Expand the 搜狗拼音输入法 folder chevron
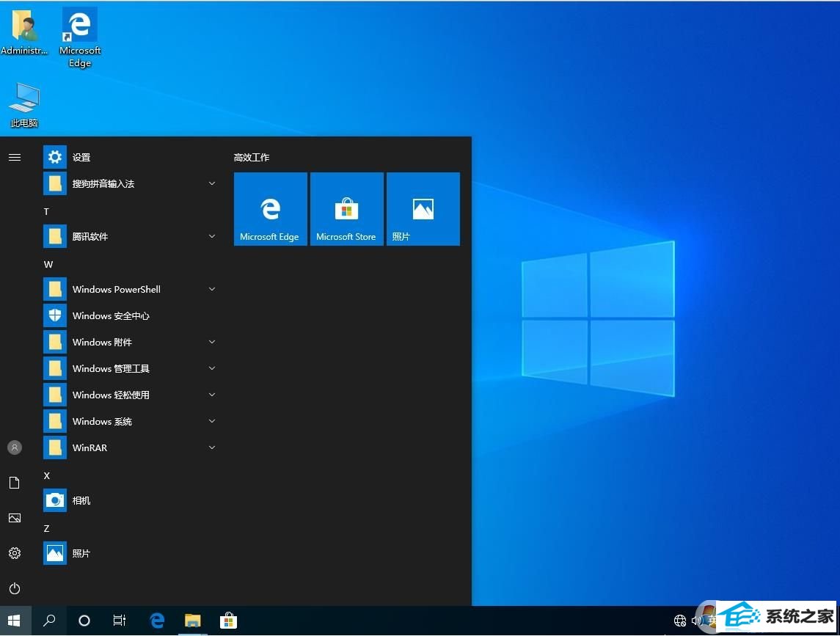The image size is (840, 636). (212, 184)
